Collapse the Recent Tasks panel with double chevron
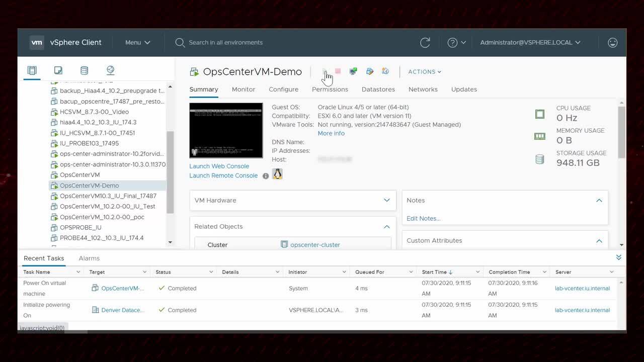The image size is (644, 362). pyautogui.click(x=619, y=257)
